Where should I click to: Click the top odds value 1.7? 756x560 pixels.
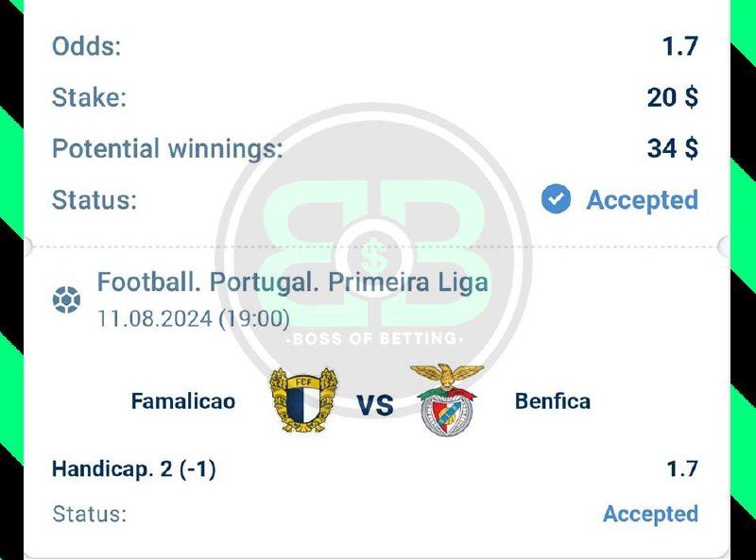coord(680,46)
